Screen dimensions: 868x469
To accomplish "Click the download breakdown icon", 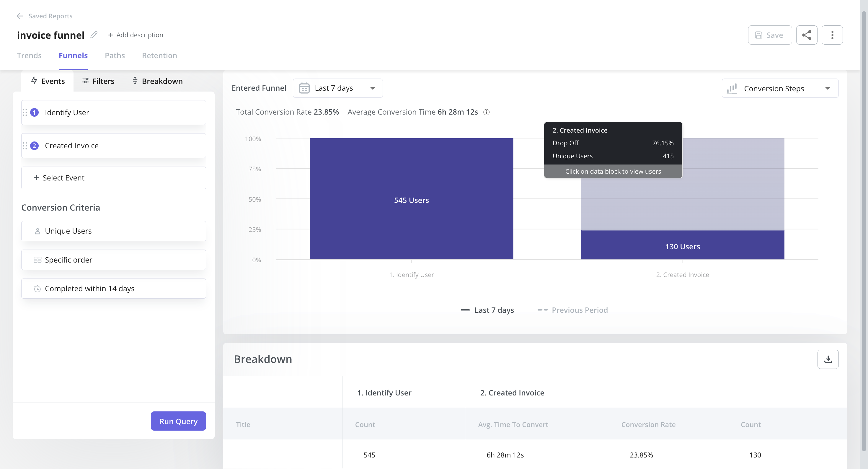I will pos(828,359).
